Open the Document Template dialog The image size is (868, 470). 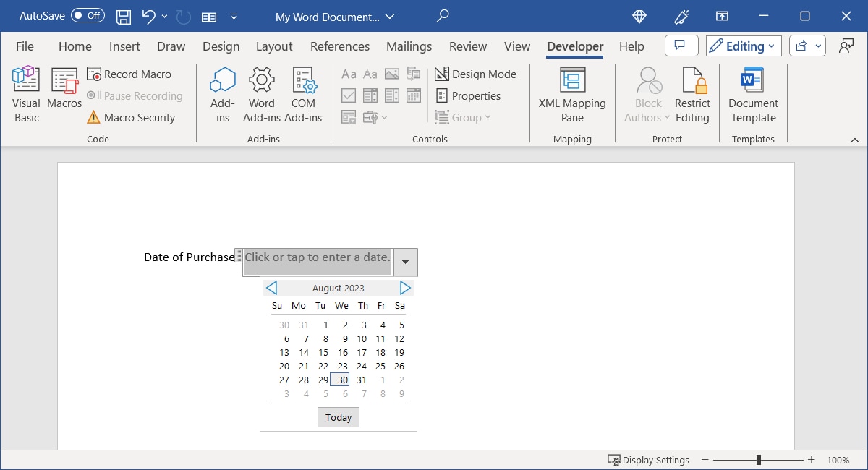[752, 94]
